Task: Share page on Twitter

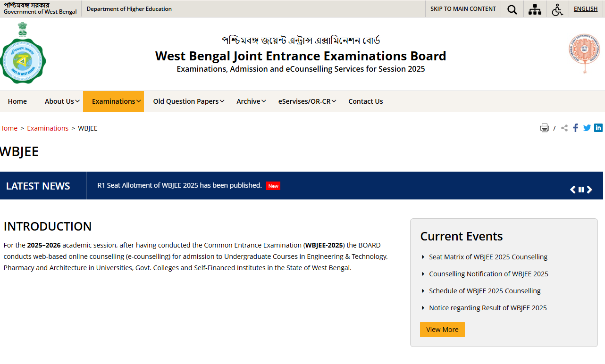Action: tap(587, 128)
